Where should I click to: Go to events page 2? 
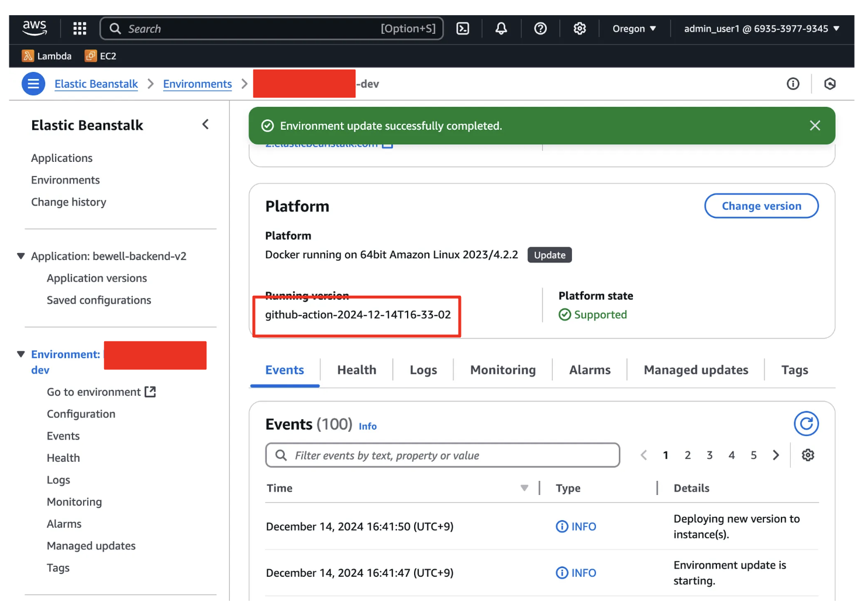(x=688, y=455)
